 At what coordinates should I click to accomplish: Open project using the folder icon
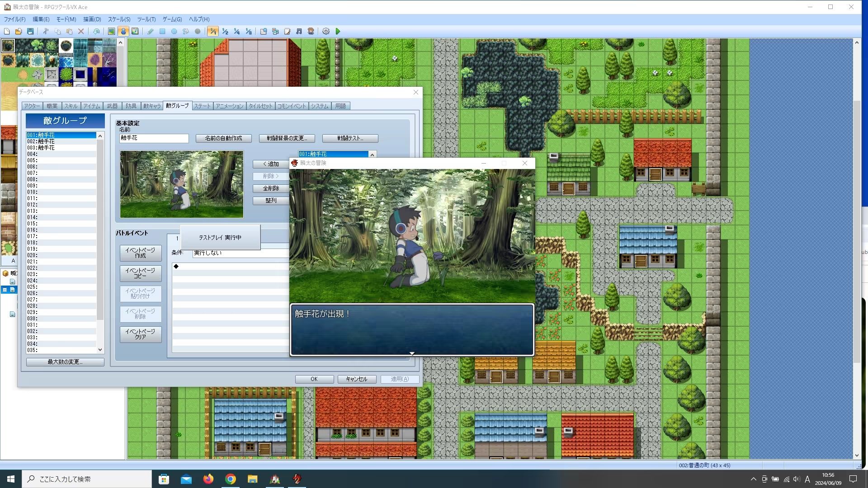pos(19,31)
